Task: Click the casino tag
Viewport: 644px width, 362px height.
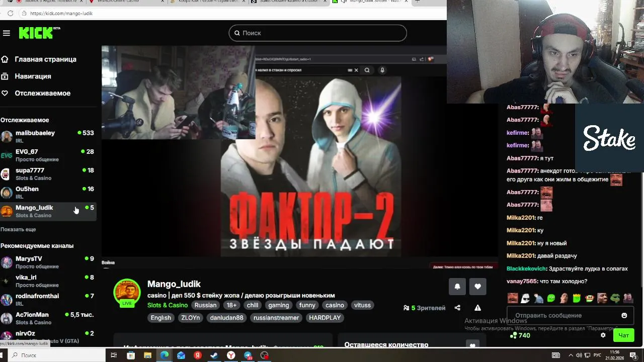Action: tap(335, 305)
